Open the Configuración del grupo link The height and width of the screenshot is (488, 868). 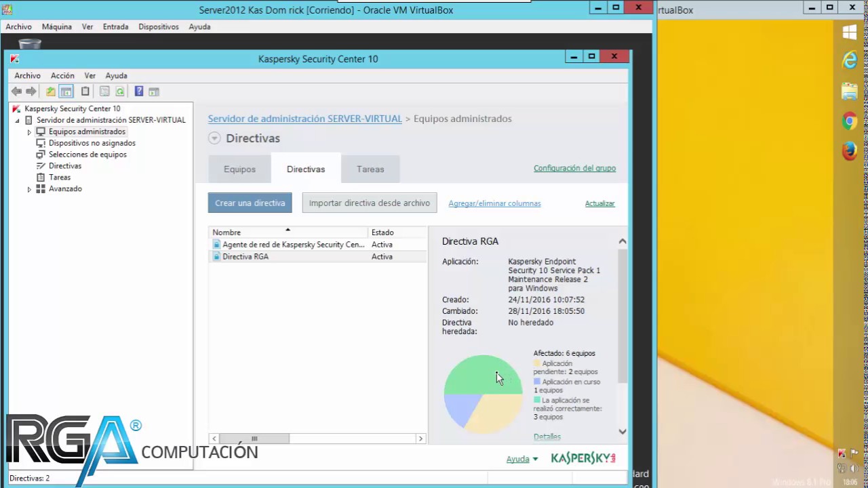(x=574, y=168)
